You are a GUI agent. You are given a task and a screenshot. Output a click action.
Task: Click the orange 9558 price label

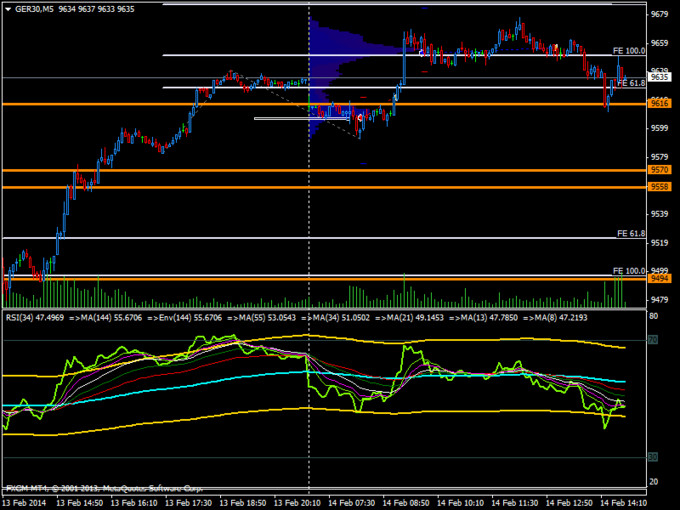click(x=659, y=187)
